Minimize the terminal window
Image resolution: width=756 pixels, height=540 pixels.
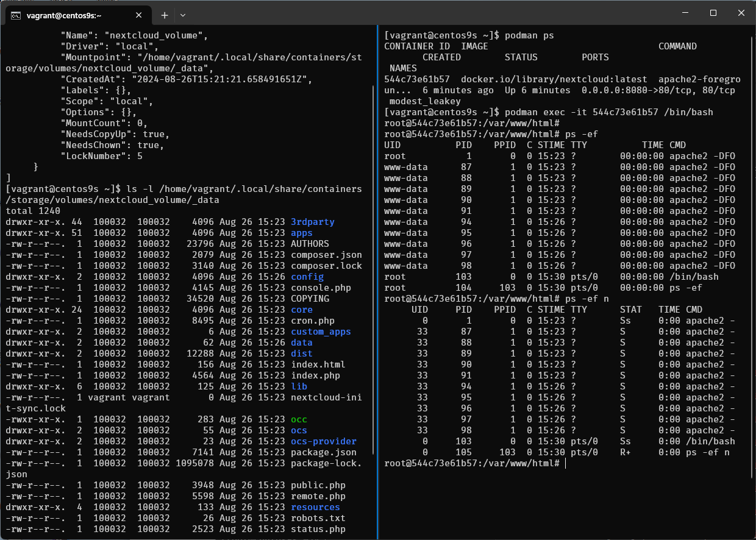(x=685, y=13)
